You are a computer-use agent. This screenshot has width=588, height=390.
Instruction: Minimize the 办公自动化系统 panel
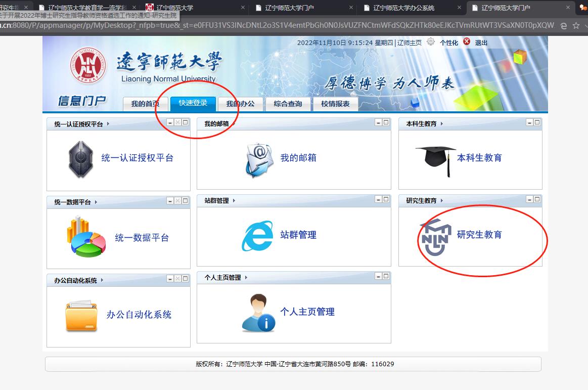170,279
